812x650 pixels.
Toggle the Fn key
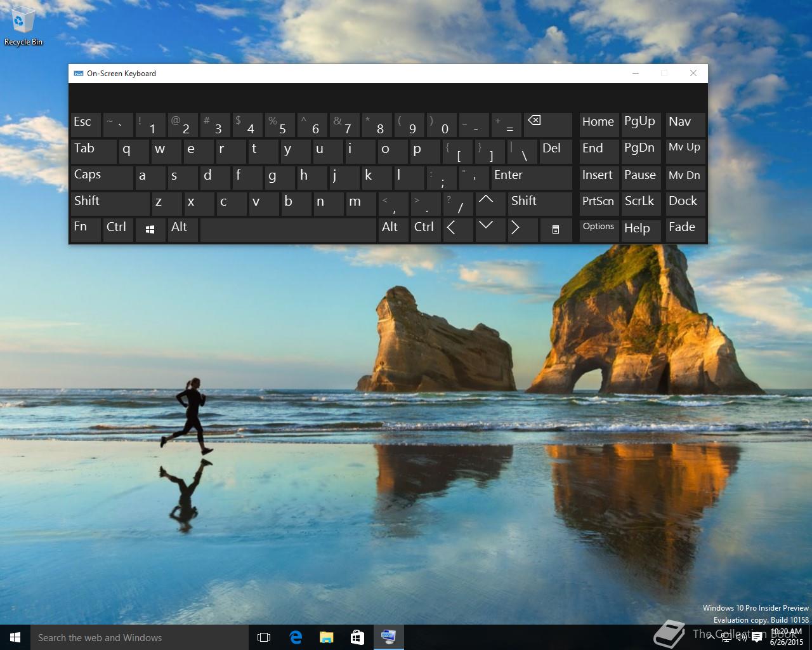[x=86, y=230]
